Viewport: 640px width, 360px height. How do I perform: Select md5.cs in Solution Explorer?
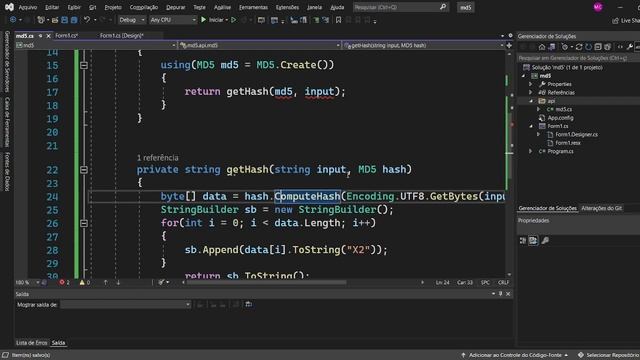pyautogui.click(x=563, y=109)
